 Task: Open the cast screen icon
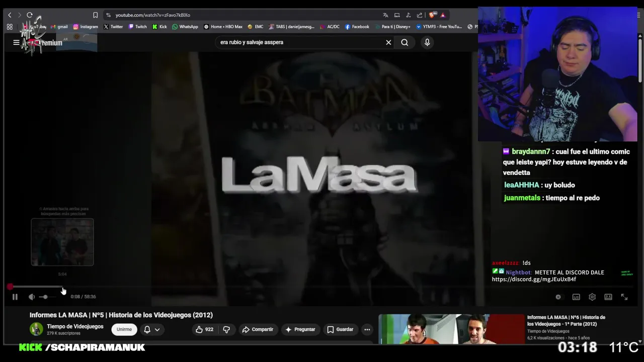pyautogui.click(x=397, y=15)
